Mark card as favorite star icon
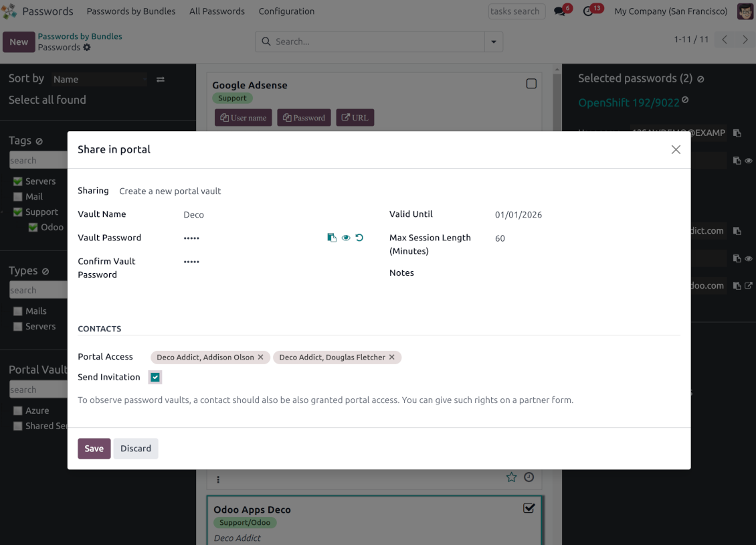This screenshot has height=545, width=756. tap(512, 477)
